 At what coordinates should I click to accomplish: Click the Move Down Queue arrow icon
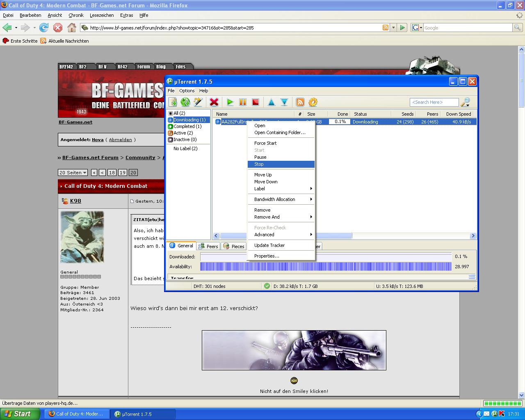[x=284, y=102]
